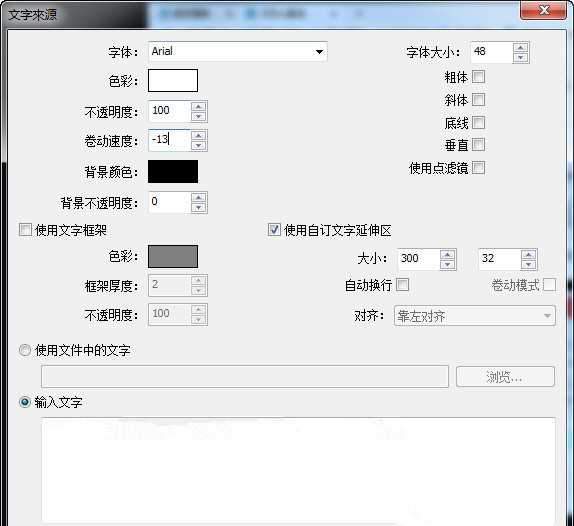Toggle the 卷动模式 checkbox
This screenshot has width=574, height=526.
(x=549, y=285)
